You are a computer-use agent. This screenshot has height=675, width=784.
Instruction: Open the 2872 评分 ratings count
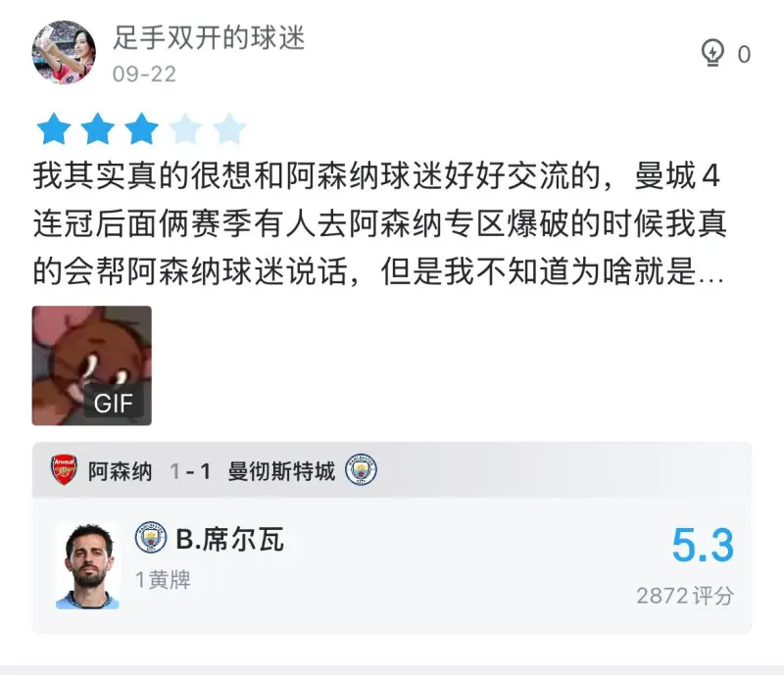click(x=685, y=596)
